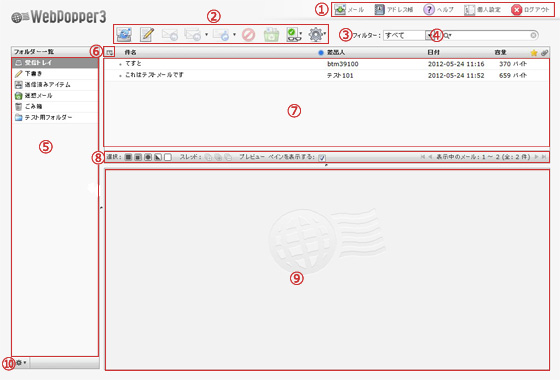Click the star flag column header icon
The width and height of the screenshot is (560, 380).
[x=534, y=53]
